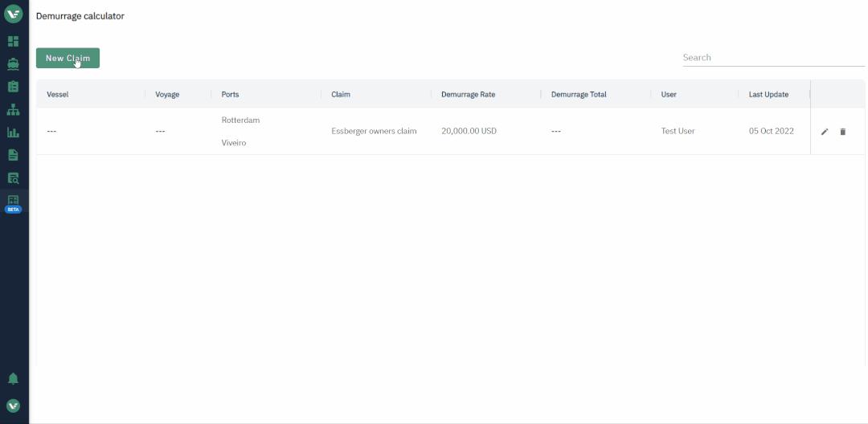The width and height of the screenshot is (868, 424).
Task: Click the Last Update column header
Action: pos(768,95)
